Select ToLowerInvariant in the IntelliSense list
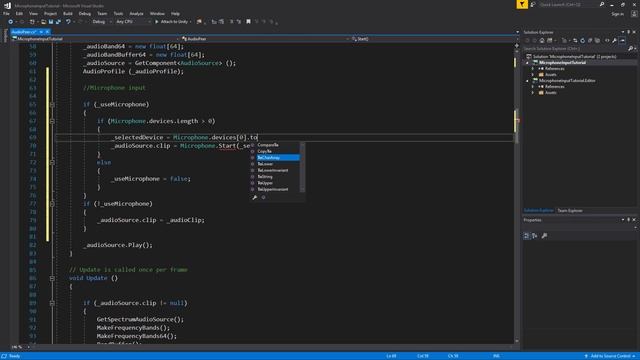 tap(275, 170)
